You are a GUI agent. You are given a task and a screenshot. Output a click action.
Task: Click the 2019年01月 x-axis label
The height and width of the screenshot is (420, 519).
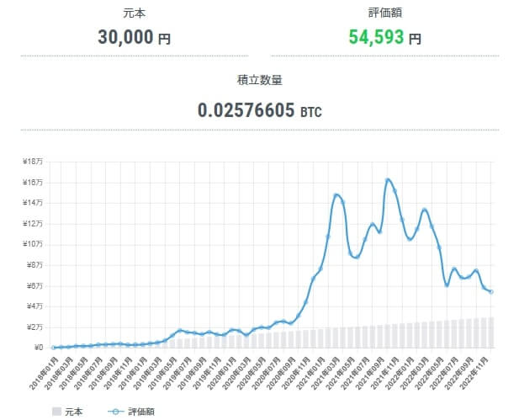pyautogui.click(x=132, y=374)
